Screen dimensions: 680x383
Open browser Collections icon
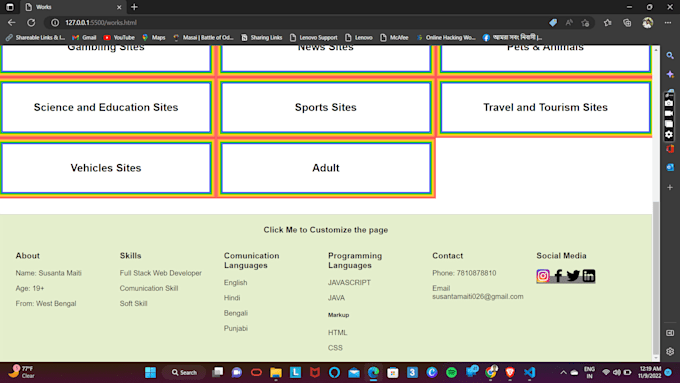[x=627, y=23]
